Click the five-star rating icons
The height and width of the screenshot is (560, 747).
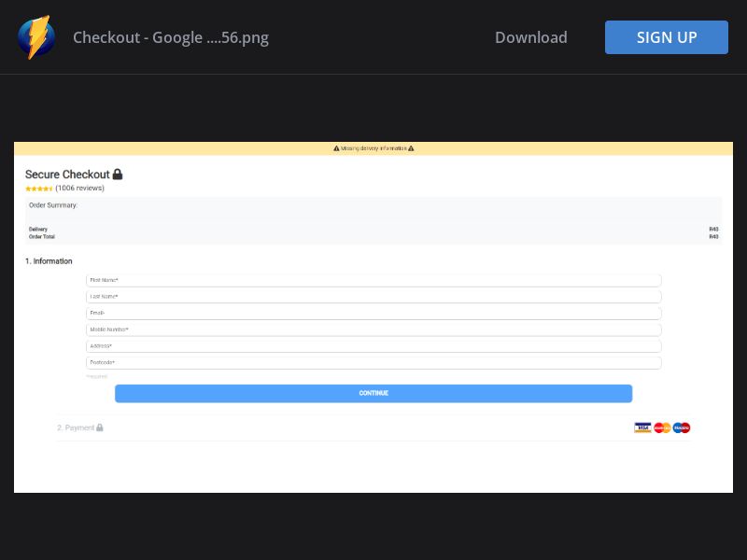click(39, 189)
